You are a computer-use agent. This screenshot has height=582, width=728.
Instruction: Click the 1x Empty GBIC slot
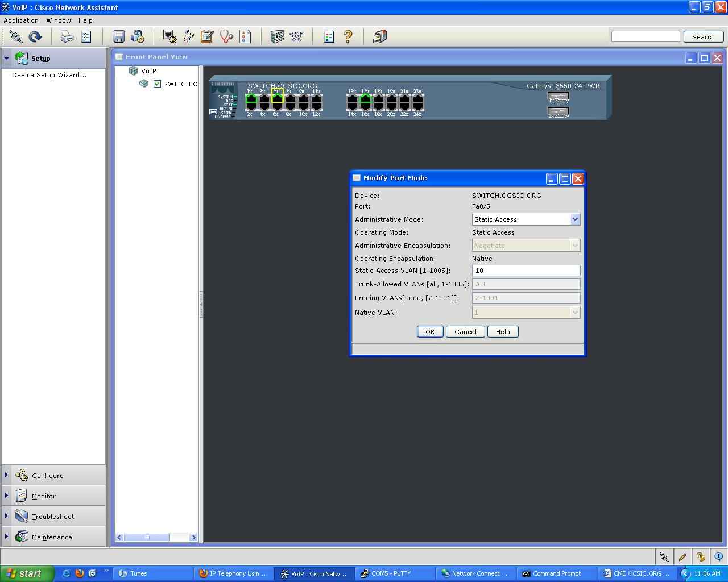point(559,97)
